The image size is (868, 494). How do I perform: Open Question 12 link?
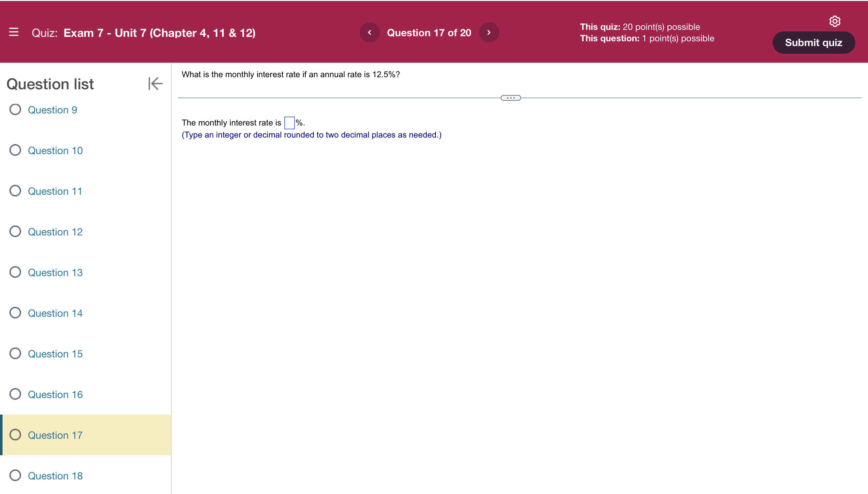pos(55,232)
